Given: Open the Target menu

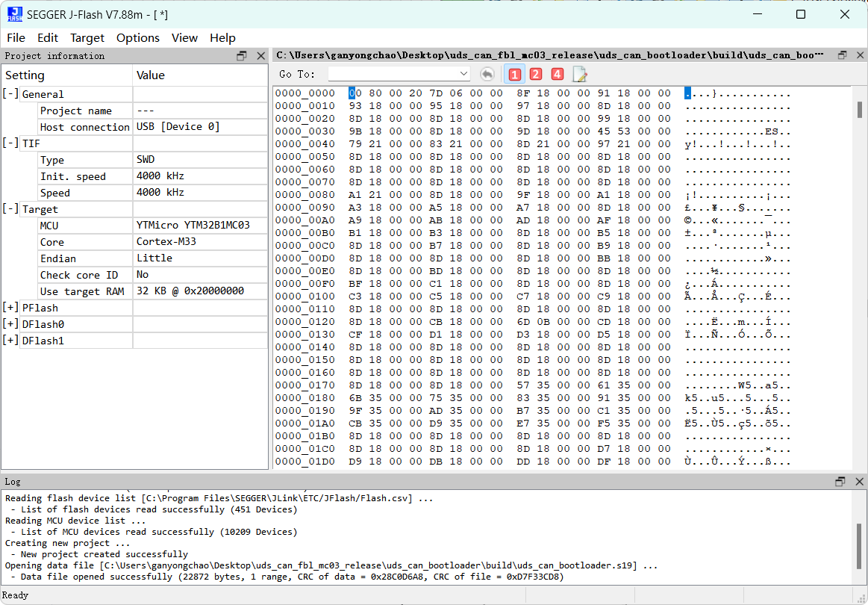Looking at the screenshot, I should 87,37.
